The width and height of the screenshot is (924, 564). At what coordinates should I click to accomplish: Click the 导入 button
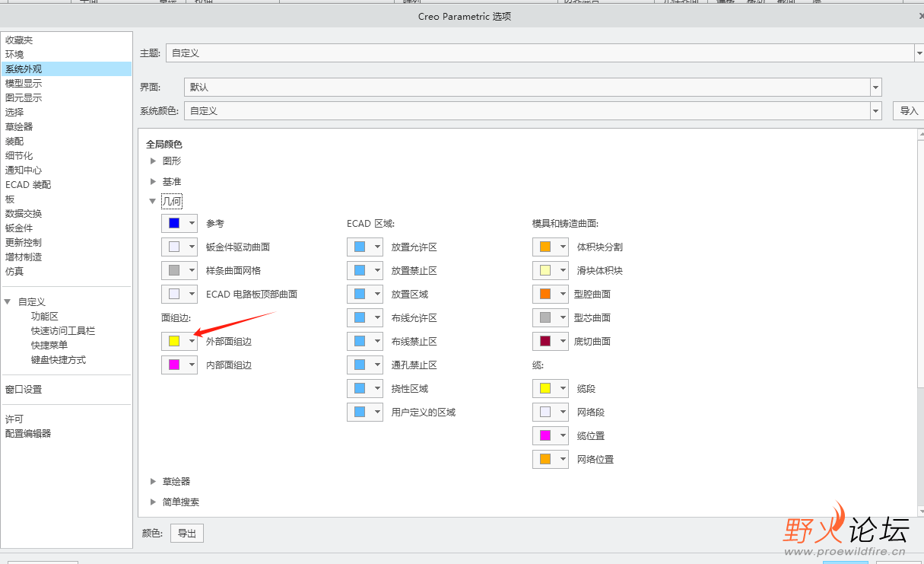pyautogui.click(x=908, y=111)
